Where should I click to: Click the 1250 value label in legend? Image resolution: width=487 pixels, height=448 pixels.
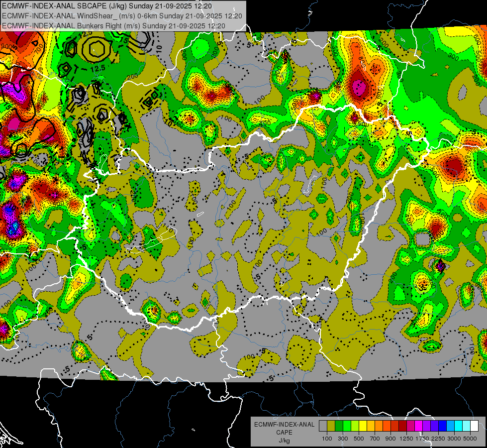pos(406,439)
